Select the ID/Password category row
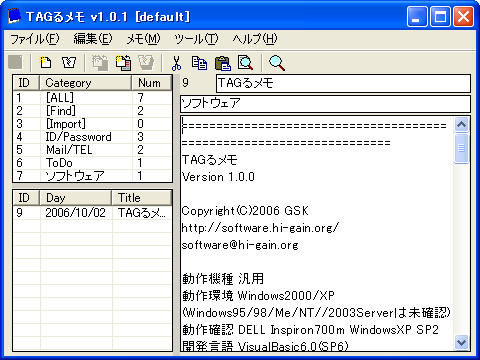 tap(92, 137)
